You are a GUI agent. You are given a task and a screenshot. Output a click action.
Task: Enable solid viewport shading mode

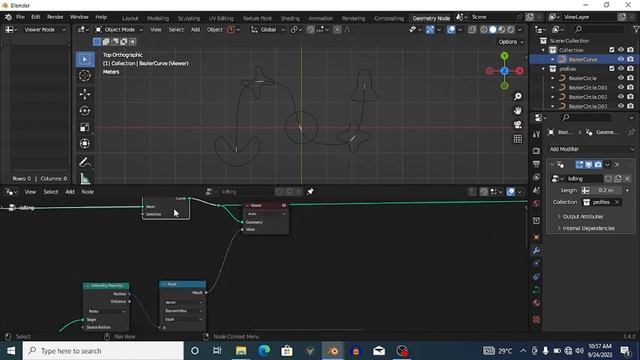click(493, 29)
